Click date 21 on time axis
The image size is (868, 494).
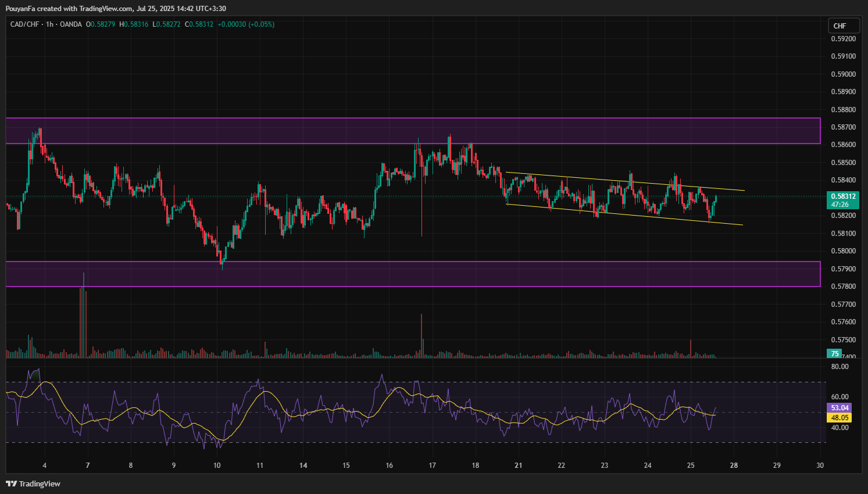[518, 466]
